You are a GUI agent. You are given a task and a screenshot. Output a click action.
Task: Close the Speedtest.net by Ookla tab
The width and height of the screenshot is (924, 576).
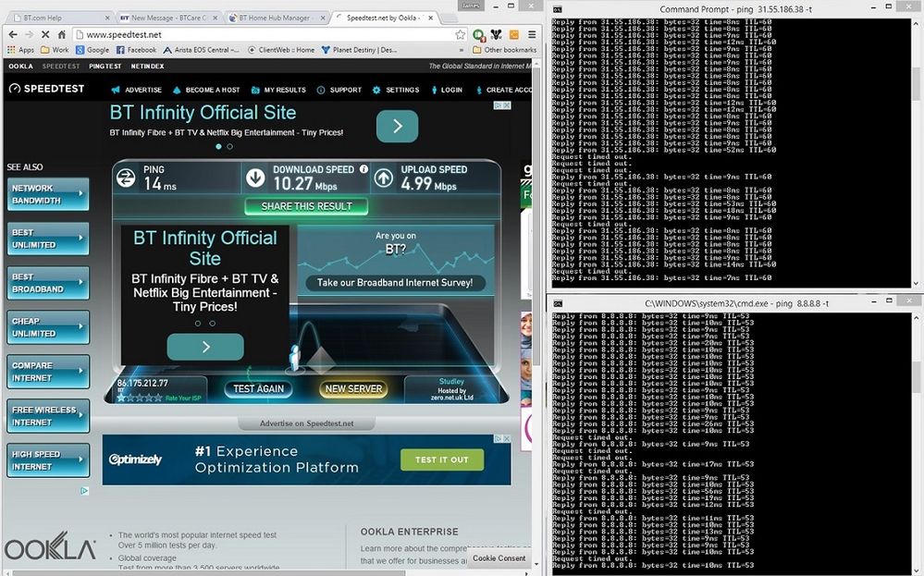431,18
